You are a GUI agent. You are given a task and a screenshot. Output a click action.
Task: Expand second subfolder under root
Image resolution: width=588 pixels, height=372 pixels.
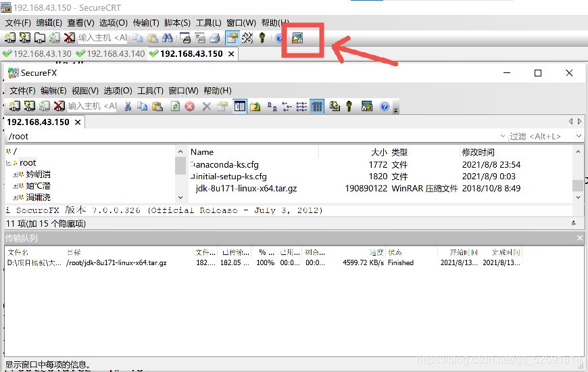pos(15,186)
